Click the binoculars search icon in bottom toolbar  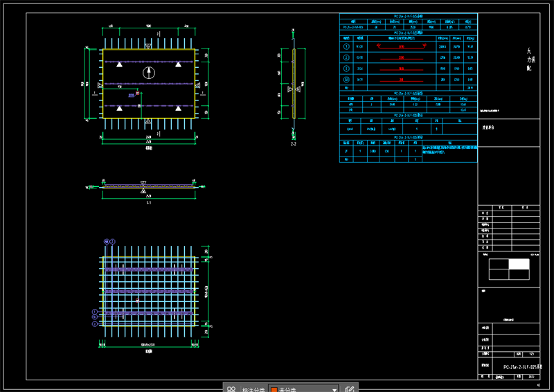[x=231, y=389]
